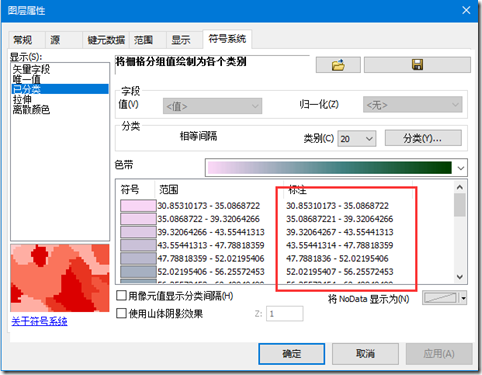This screenshot has height=375, width=482.
Task: Toggle 使用山体阴影效果 checkbox
Action: pos(121,313)
